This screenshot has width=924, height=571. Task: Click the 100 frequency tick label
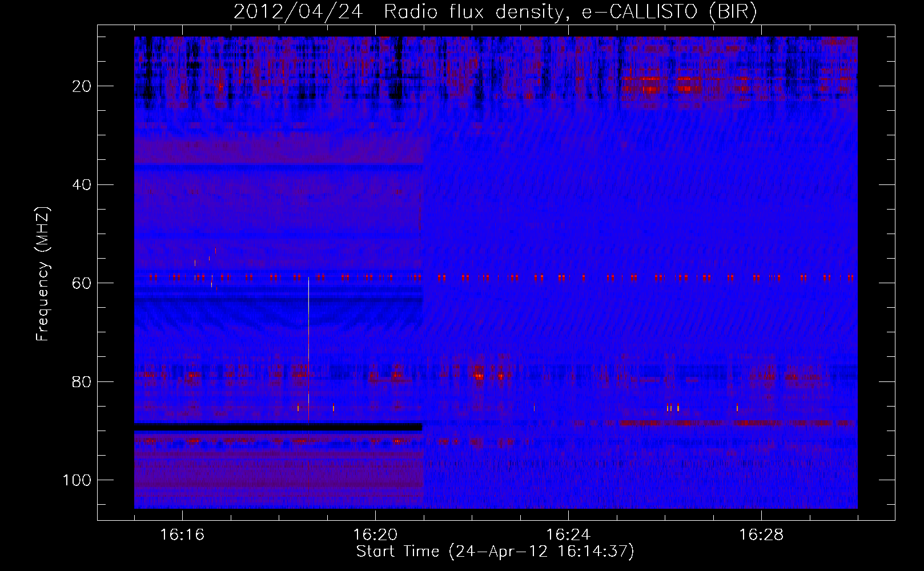pyautogui.click(x=77, y=480)
